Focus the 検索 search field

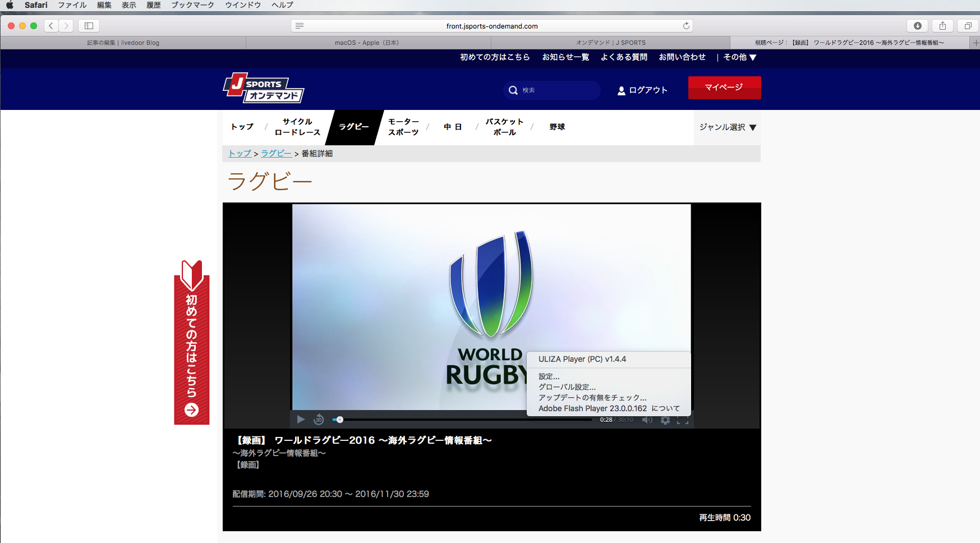coord(552,90)
